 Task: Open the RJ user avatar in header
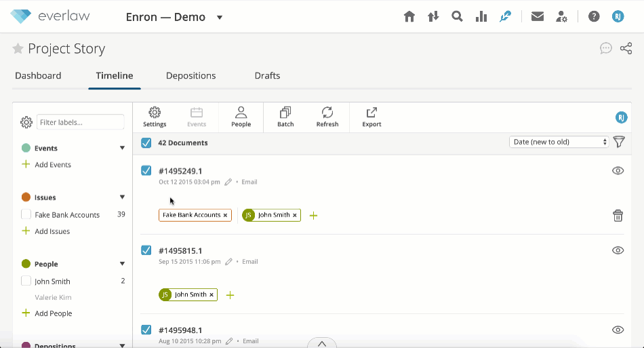618,16
